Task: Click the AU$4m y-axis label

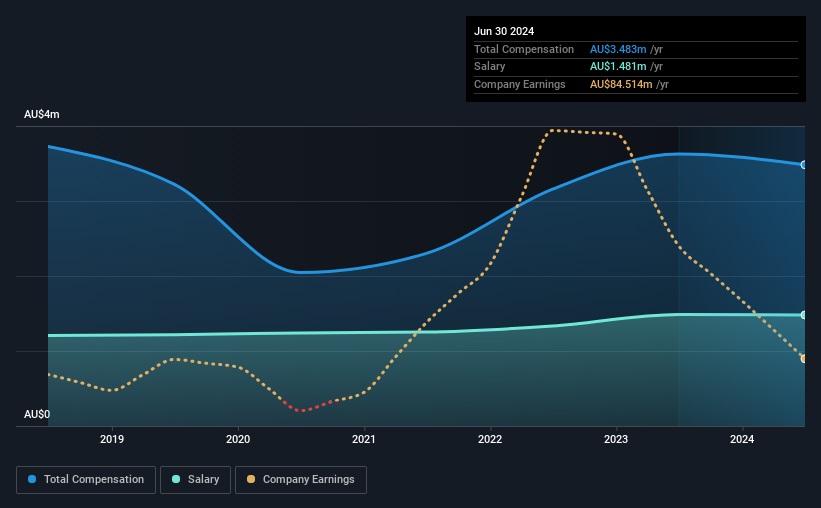Action: [42, 114]
